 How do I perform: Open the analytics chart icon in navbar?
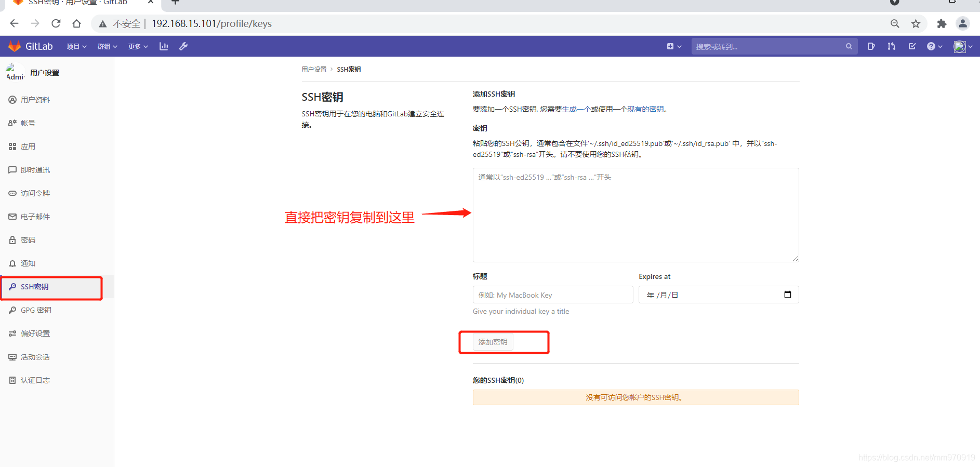[x=164, y=46]
